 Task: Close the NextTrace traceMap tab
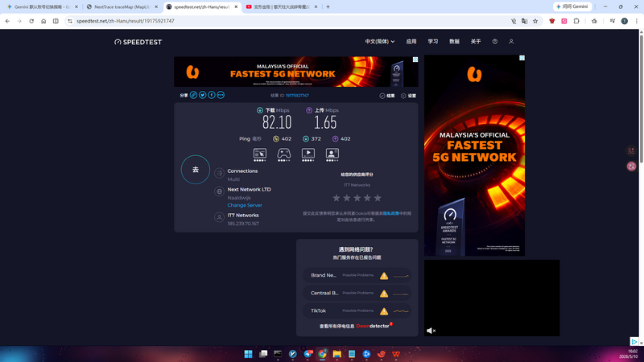coord(156,6)
